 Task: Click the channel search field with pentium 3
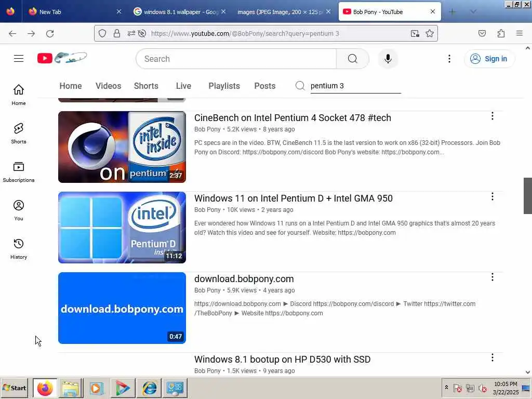coord(355,86)
